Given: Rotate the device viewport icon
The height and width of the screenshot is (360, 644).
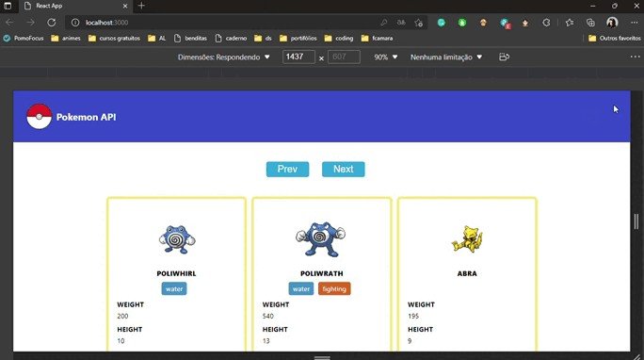Looking at the screenshot, I should click(504, 57).
